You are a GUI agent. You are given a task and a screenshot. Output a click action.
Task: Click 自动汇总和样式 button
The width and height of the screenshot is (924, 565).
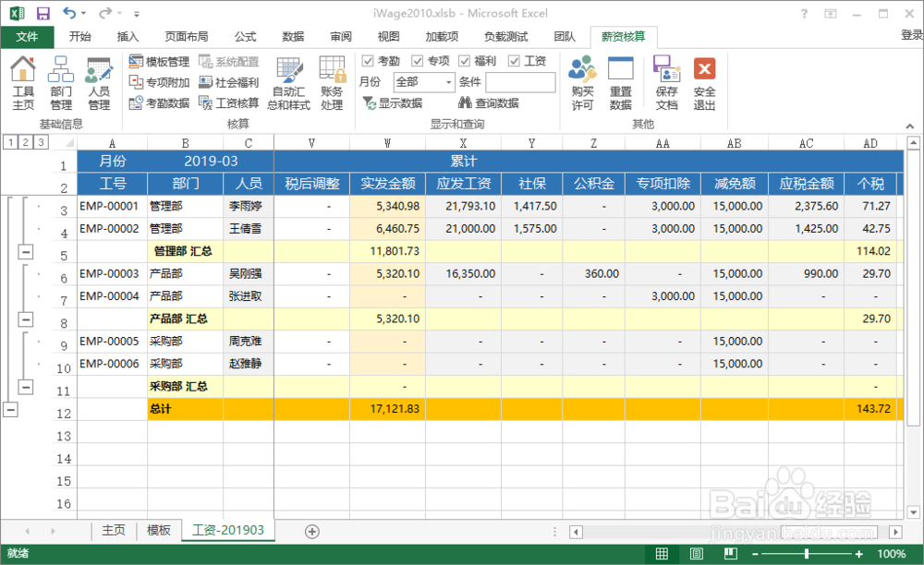point(288,82)
